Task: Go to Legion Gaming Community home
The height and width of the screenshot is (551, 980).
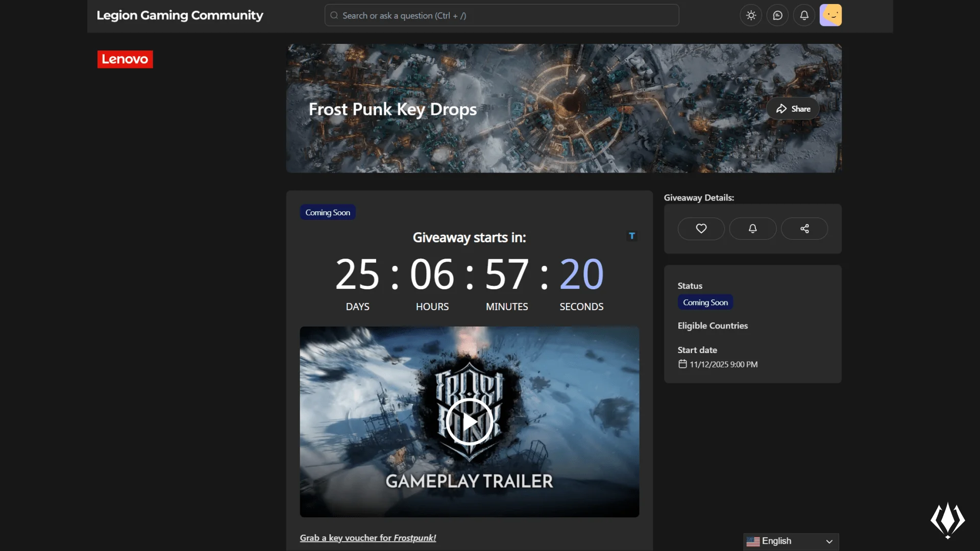Action: (180, 15)
